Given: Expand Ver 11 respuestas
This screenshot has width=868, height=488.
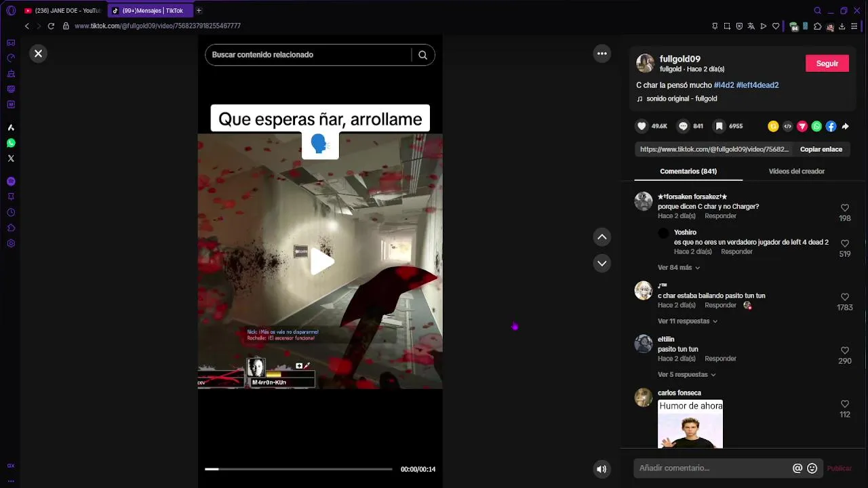Looking at the screenshot, I should tap(687, 321).
